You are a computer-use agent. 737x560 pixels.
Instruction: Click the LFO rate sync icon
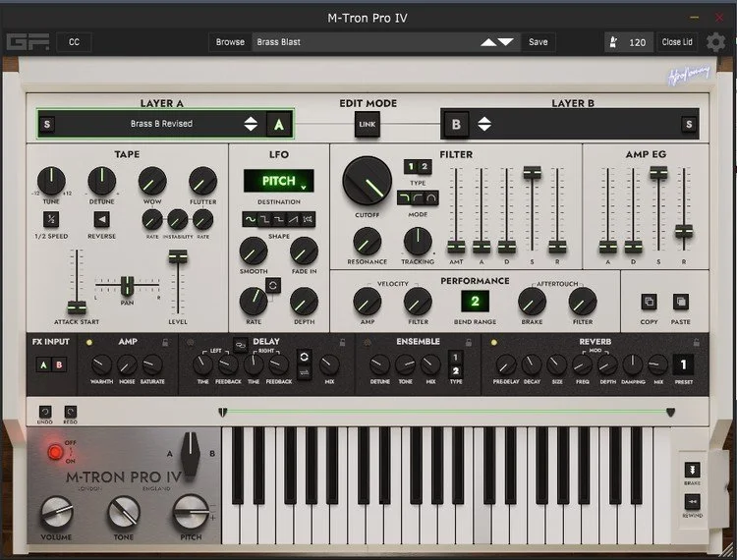pos(273,285)
